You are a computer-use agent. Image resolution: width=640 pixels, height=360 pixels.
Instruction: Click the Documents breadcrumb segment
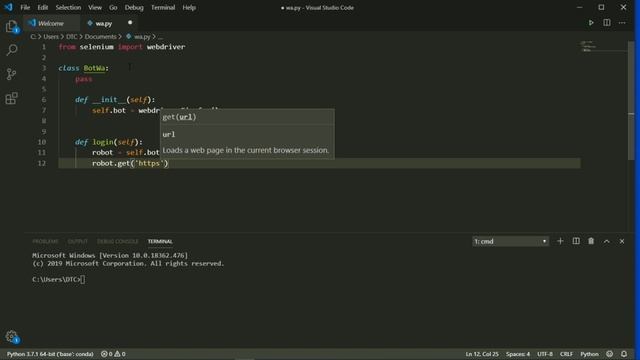[100, 37]
